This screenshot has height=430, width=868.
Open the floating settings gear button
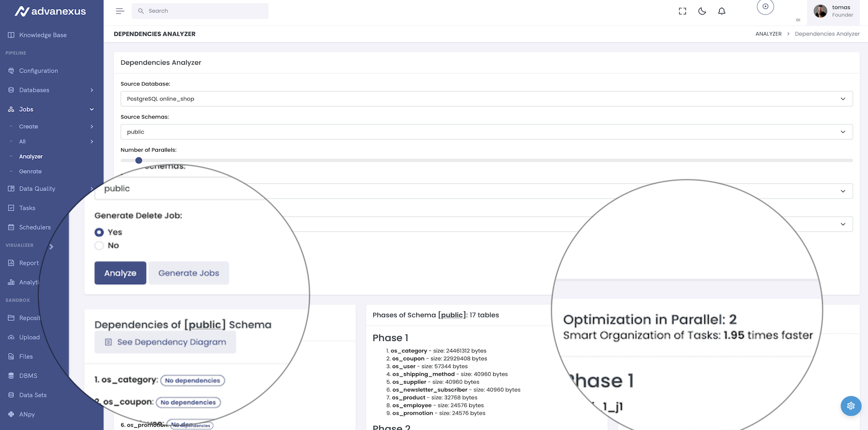[851, 406]
